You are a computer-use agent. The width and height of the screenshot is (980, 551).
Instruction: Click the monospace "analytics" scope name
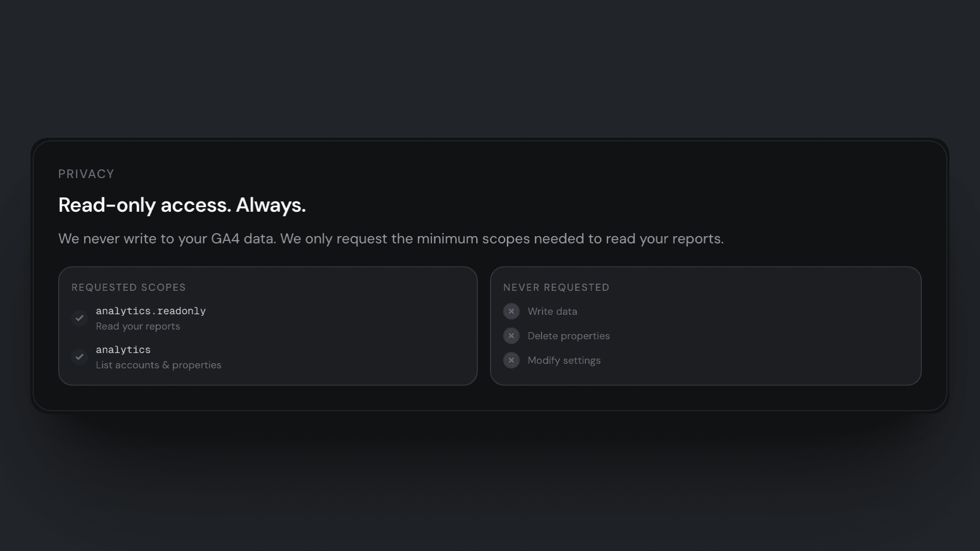click(123, 350)
